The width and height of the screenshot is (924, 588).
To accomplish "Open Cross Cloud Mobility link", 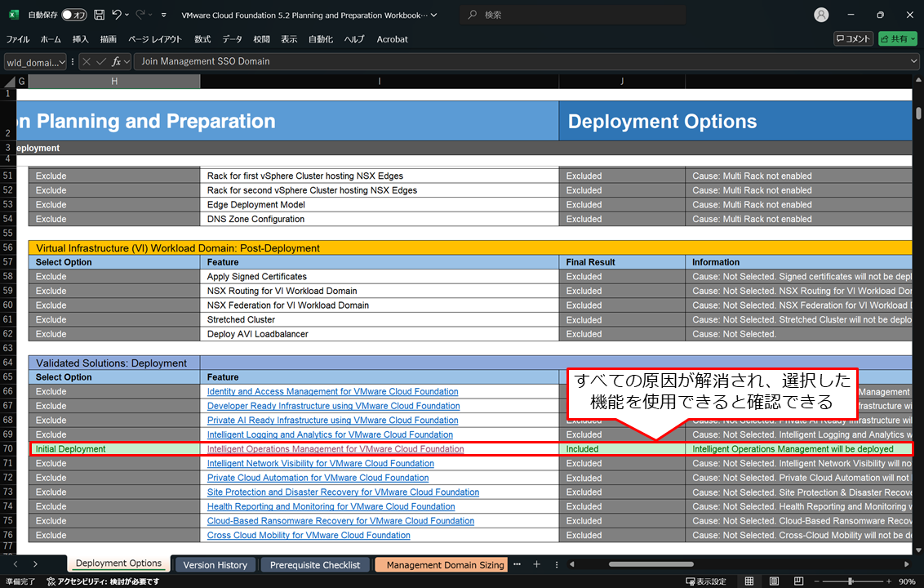I will coord(309,535).
